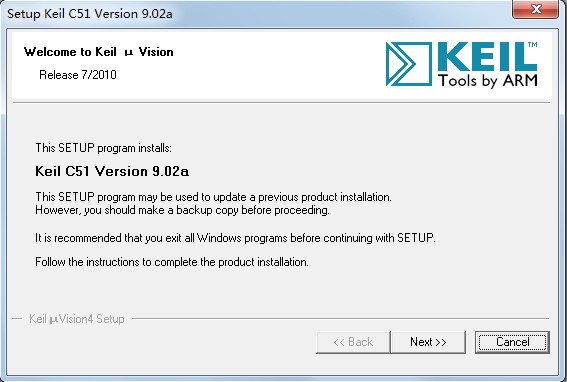Click the µ symbol in the welcome heading
The height and width of the screenshot is (382, 567).
point(128,53)
